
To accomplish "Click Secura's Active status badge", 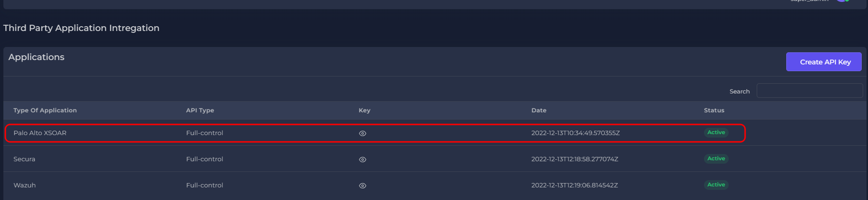I will pyautogui.click(x=716, y=159).
